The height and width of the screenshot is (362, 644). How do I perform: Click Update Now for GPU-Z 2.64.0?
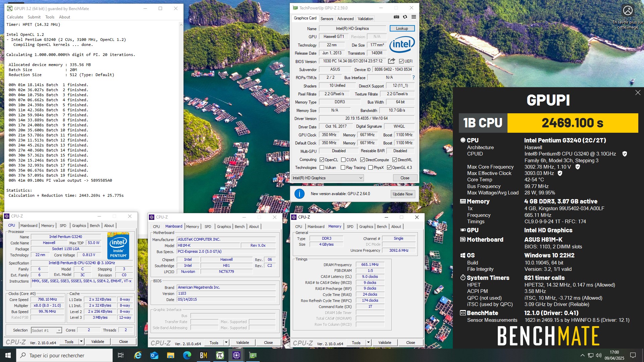pyautogui.click(x=402, y=194)
